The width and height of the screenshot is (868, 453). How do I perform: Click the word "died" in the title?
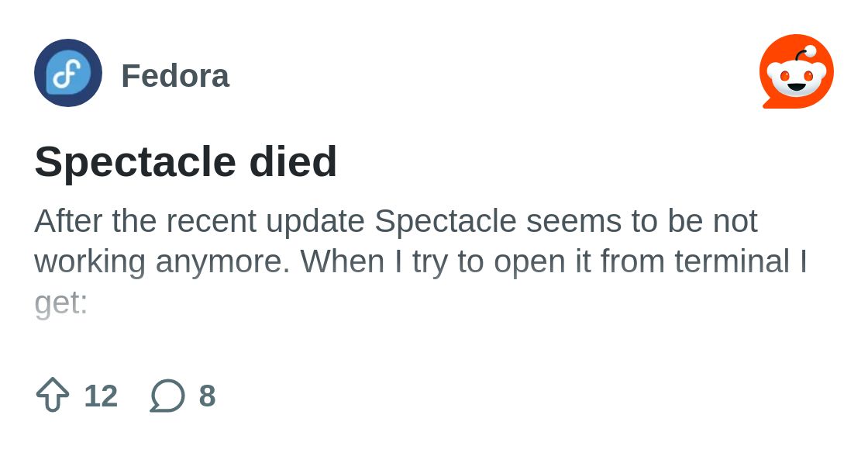[293, 161]
